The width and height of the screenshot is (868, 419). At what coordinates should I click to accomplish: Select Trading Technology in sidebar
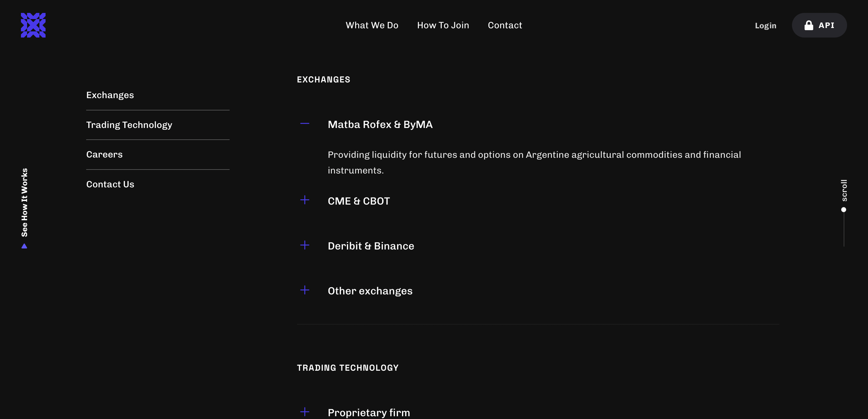(129, 125)
